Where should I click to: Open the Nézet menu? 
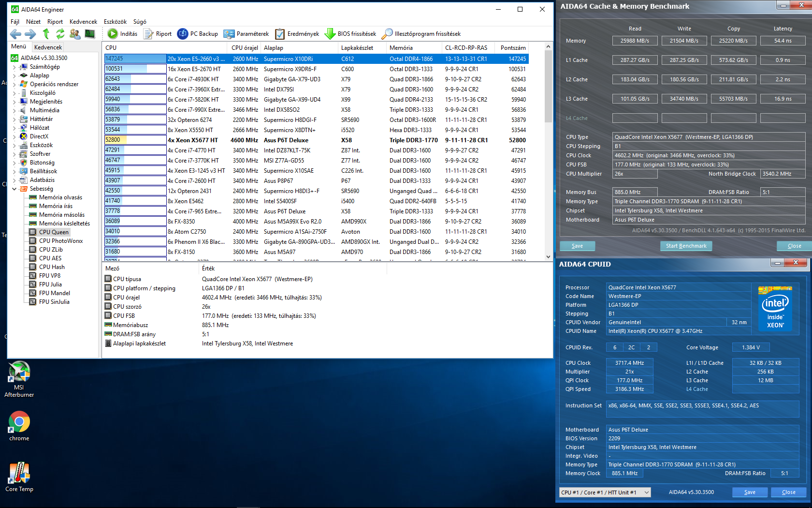(33, 22)
